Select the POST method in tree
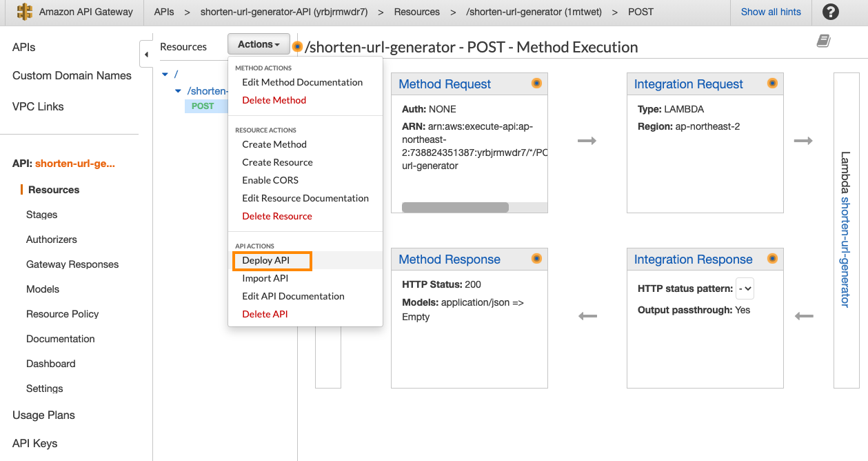 [203, 106]
